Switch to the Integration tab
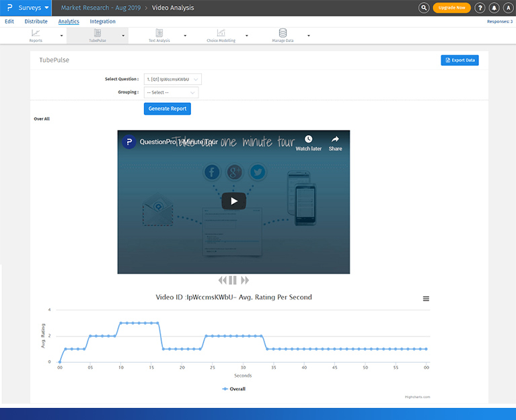 (x=102, y=22)
